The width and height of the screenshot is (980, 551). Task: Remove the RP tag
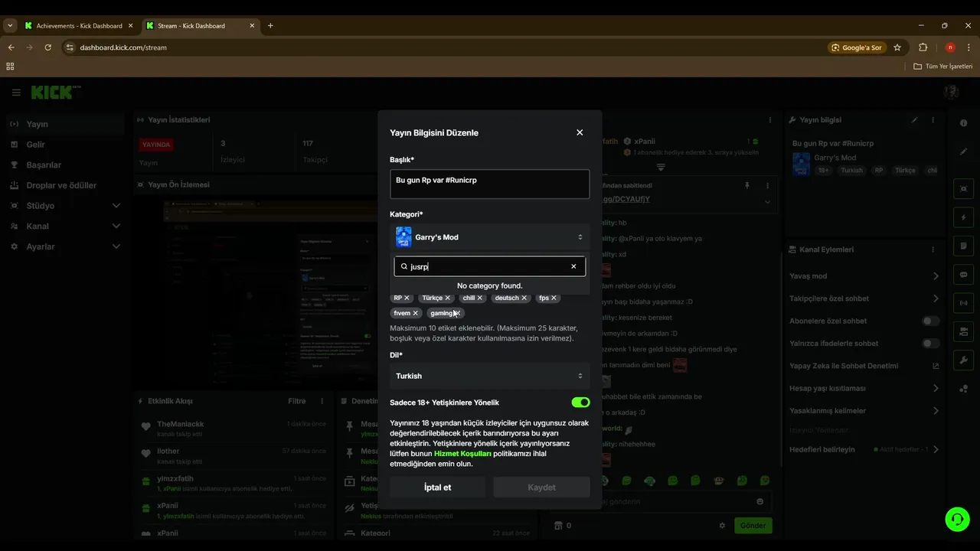tap(407, 298)
